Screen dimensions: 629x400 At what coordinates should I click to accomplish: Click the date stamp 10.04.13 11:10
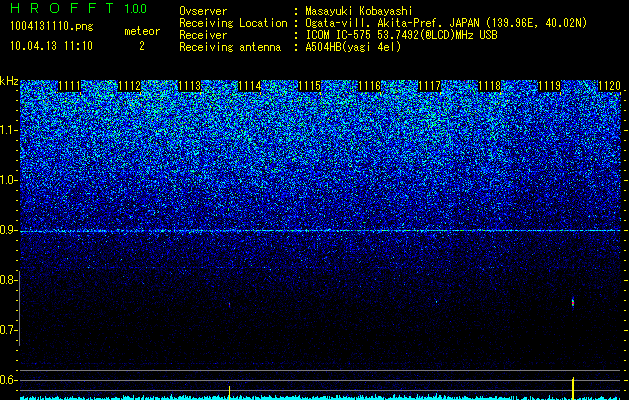(51, 46)
